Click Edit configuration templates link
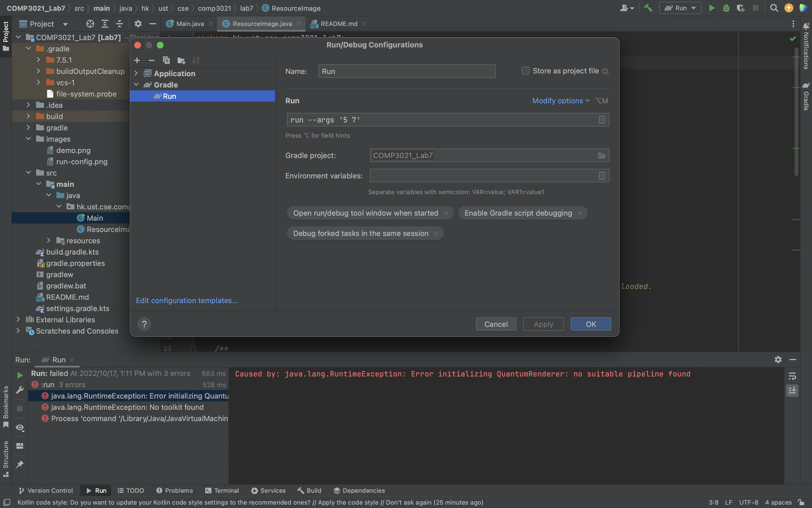 click(187, 300)
